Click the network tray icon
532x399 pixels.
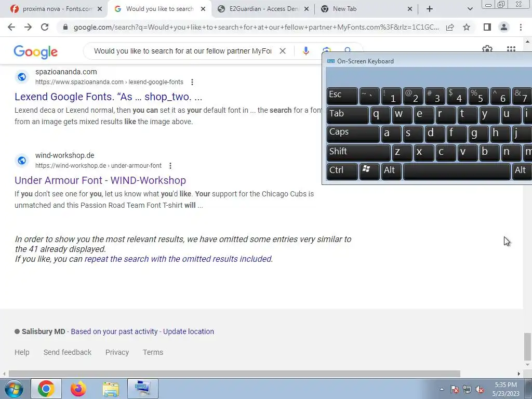[x=467, y=390]
